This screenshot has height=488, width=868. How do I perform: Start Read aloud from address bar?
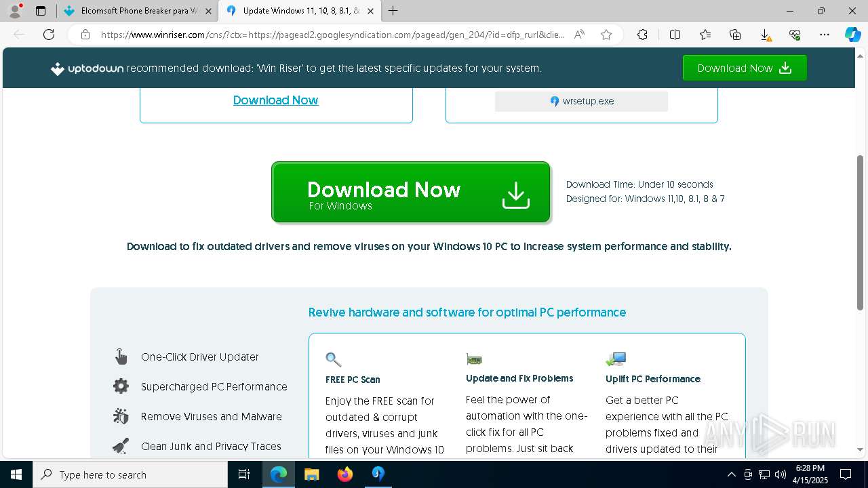pos(579,35)
